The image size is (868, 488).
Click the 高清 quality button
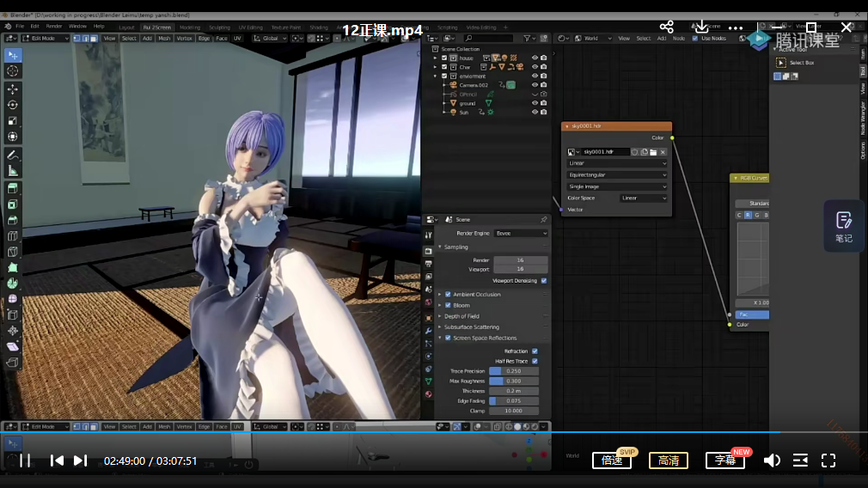pyautogui.click(x=669, y=461)
